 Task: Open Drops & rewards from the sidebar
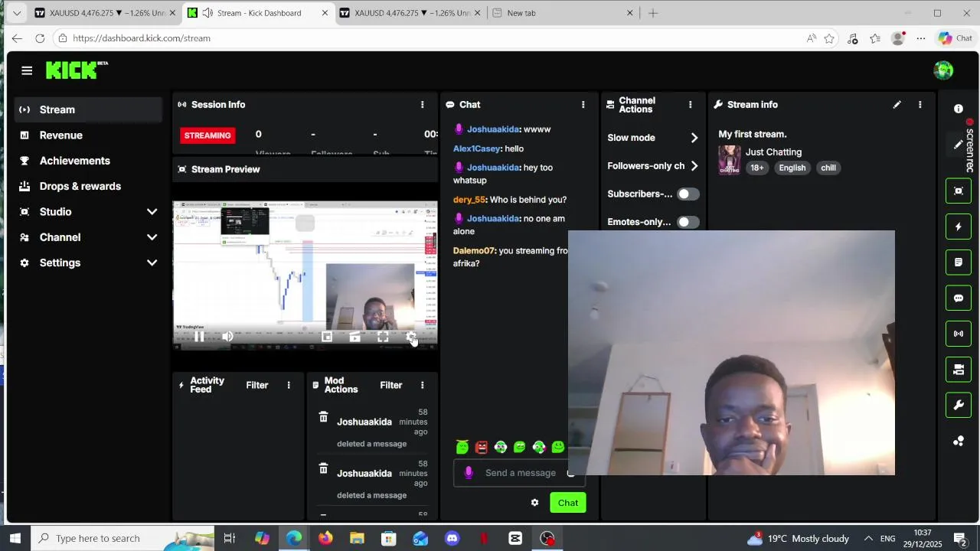(88, 186)
